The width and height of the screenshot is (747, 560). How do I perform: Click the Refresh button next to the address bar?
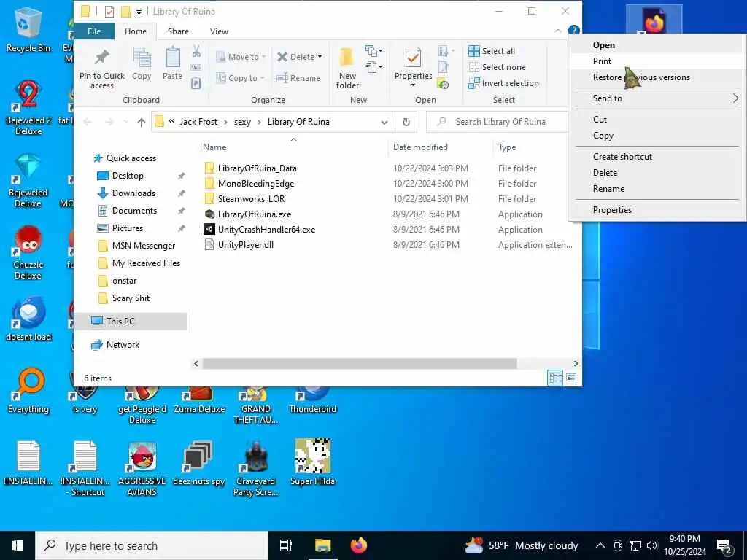[x=406, y=122]
